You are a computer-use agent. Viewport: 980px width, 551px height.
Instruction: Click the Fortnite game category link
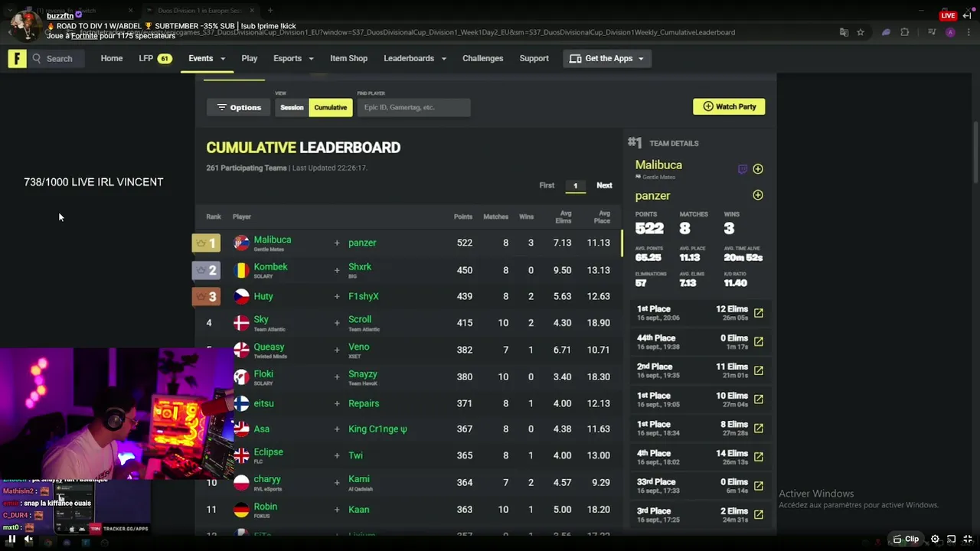(84, 35)
